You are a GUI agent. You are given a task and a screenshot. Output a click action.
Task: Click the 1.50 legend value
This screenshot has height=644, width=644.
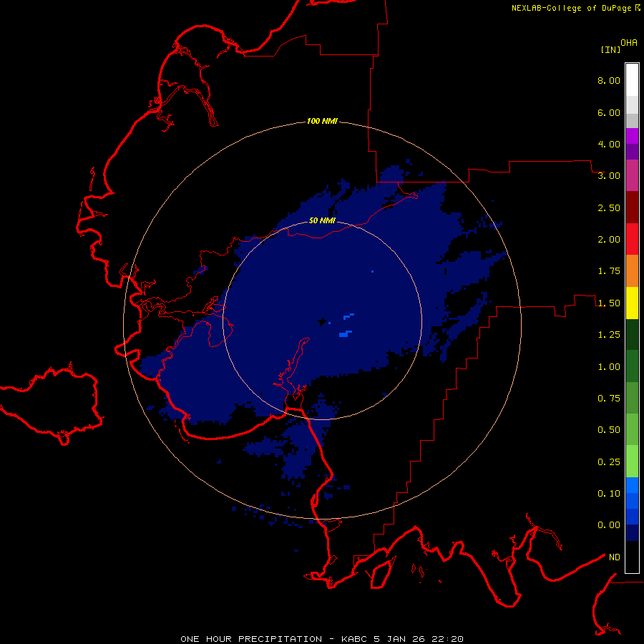[x=609, y=303]
